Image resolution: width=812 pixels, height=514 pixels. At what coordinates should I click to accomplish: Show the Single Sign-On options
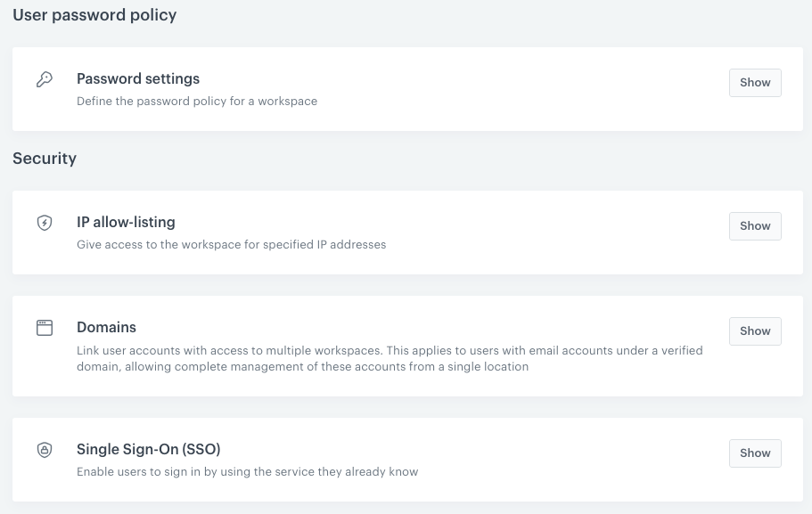pos(755,453)
